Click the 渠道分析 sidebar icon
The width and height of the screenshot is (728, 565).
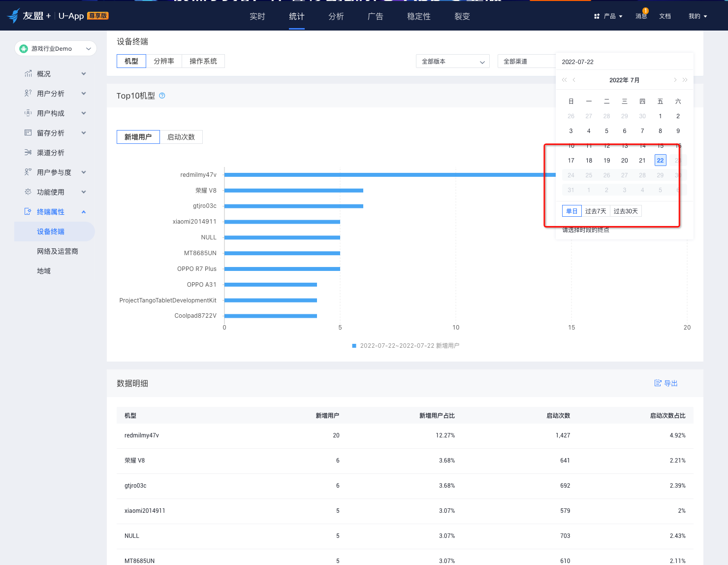click(x=28, y=152)
